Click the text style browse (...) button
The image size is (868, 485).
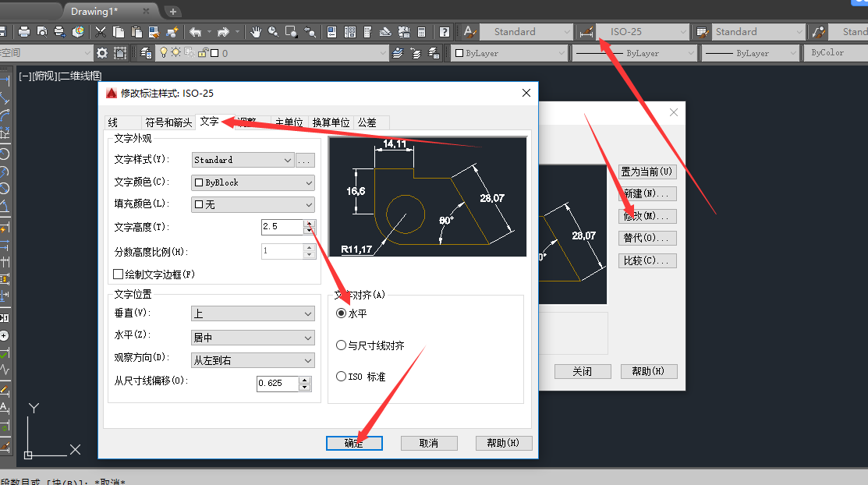pyautogui.click(x=305, y=160)
